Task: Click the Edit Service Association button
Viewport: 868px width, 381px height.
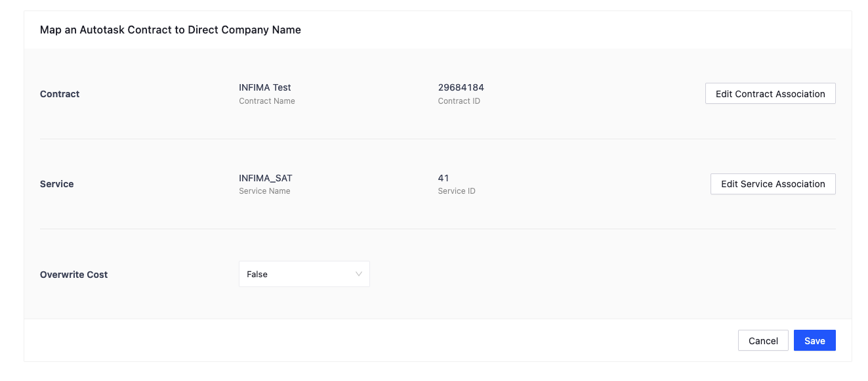Action: (x=772, y=184)
